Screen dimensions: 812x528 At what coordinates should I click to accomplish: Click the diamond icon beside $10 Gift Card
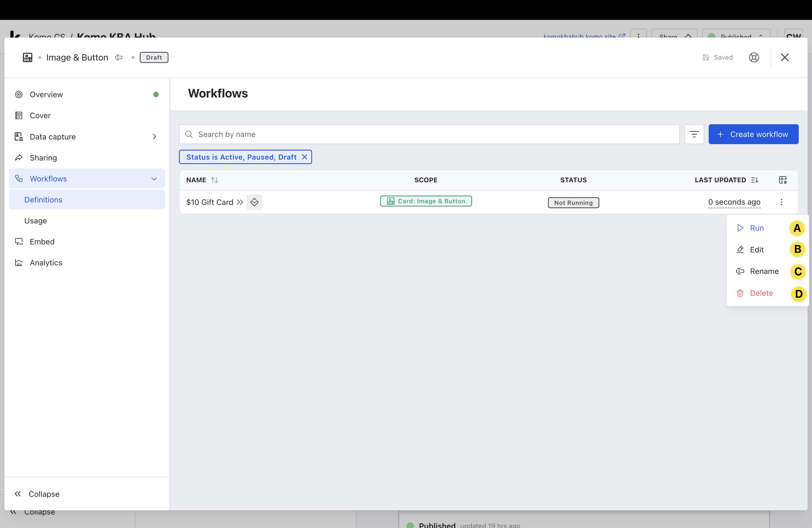[x=254, y=202]
